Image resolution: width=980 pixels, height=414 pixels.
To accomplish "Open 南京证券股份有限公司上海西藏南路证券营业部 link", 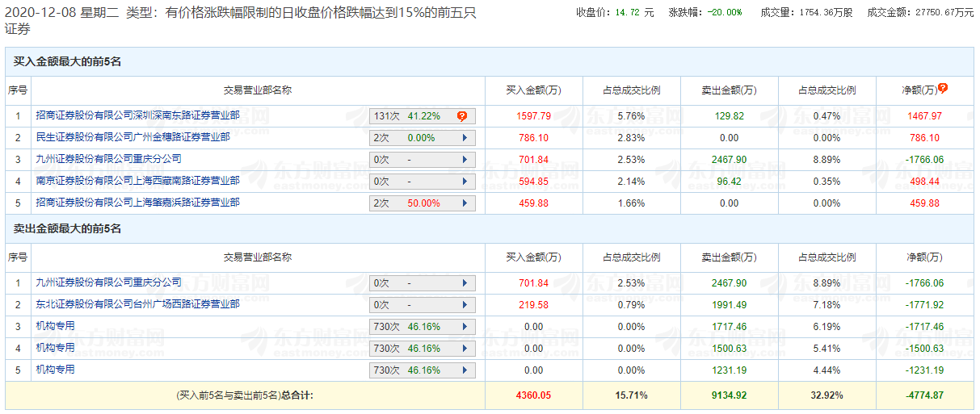I will click(137, 181).
